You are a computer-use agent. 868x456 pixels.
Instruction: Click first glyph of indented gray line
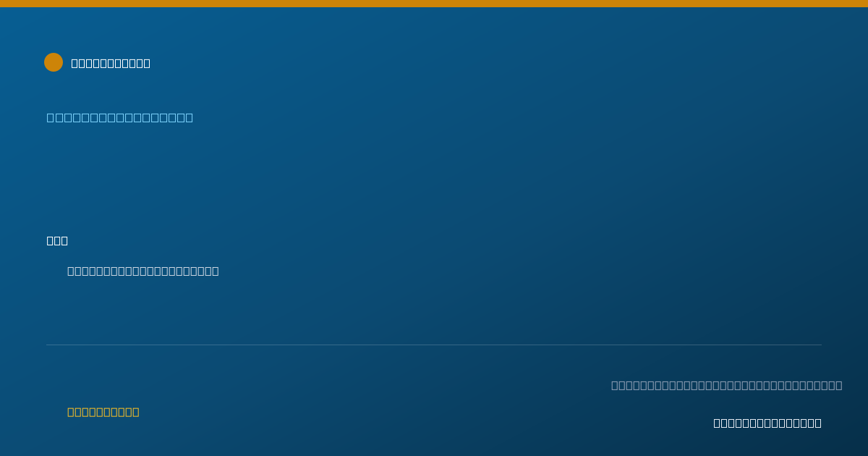pos(71,271)
